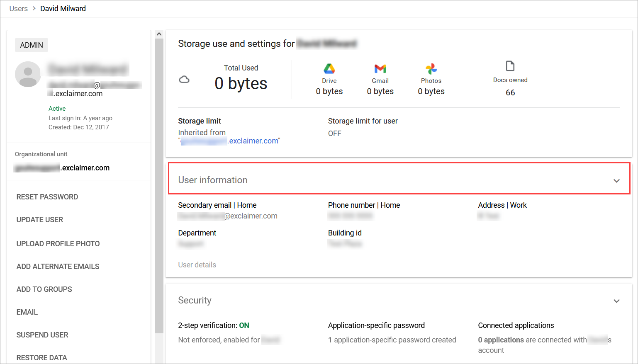Go back to Users breadcrumb
The width and height of the screenshot is (638, 364).
19,9
